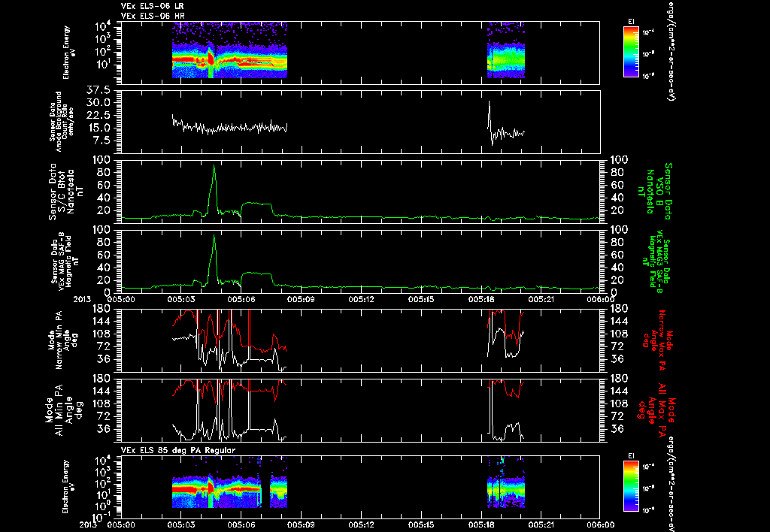This screenshot has height=532, width=770.
Task: Select the 'Mode All Min PA Angle' label
Action: 64,410
